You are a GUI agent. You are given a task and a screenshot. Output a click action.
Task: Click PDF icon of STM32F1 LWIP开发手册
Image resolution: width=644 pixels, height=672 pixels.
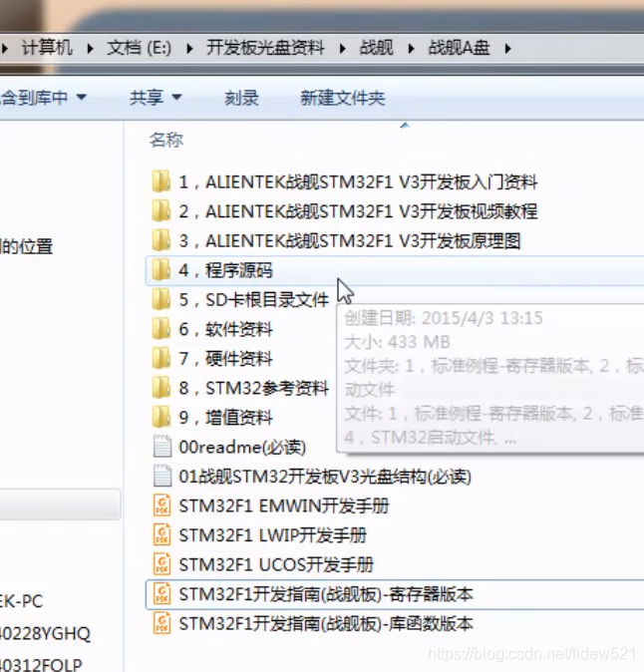[x=162, y=534]
